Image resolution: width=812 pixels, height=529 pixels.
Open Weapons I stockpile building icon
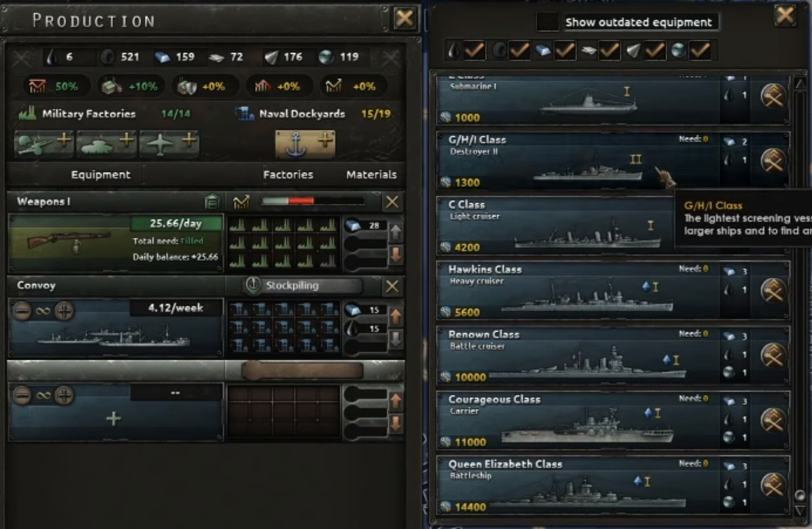click(212, 202)
